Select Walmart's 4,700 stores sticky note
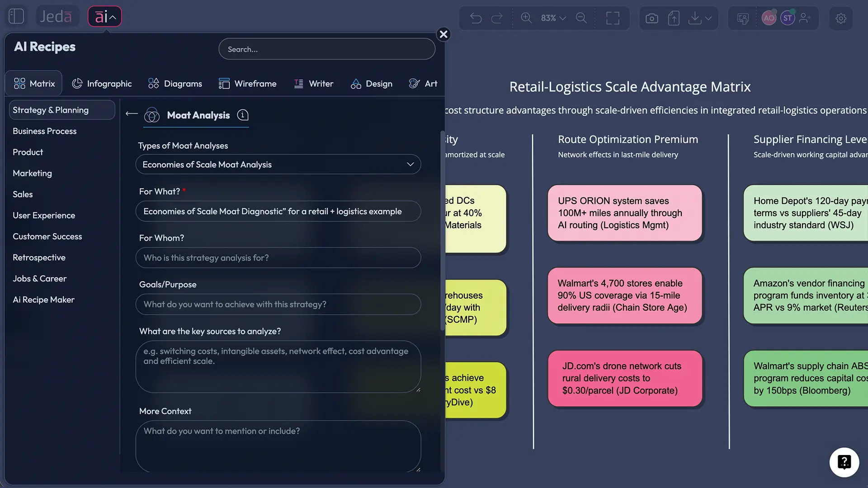This screenshot has height=488, width=868. [625, 296]
